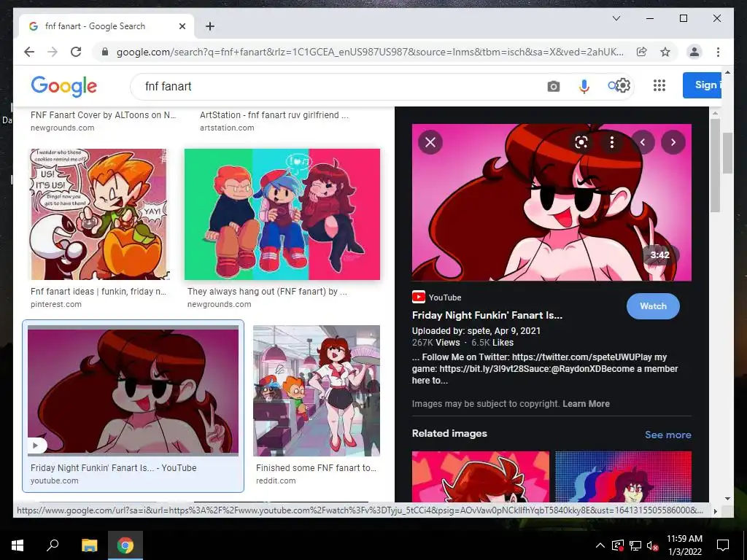Click the address bar URL
Viewport: 747px width, 560px height.
(370, 52)
